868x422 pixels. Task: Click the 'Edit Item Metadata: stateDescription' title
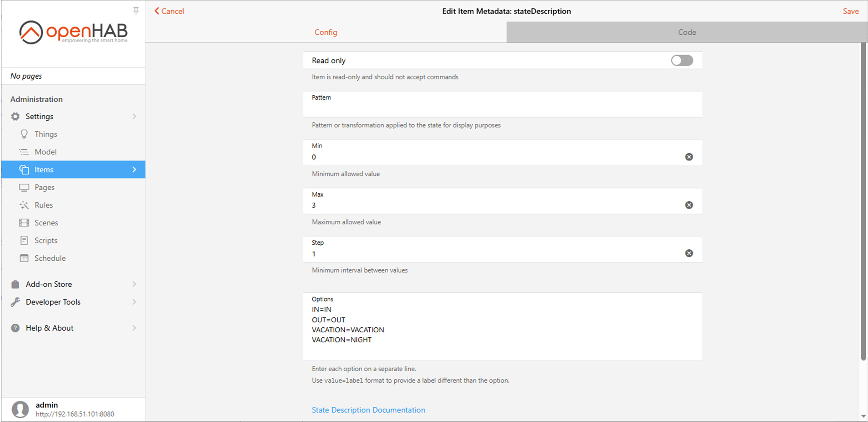(x=506, y=11)
